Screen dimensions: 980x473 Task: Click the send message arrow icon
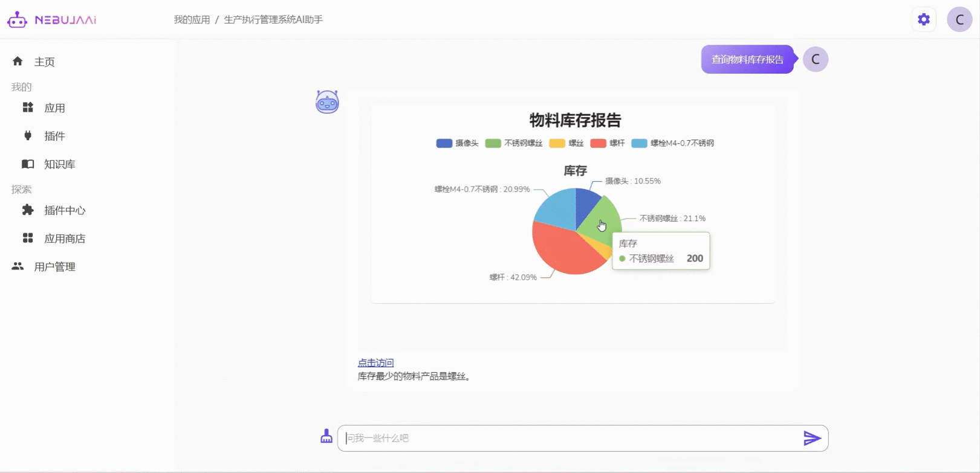(811, 438)
